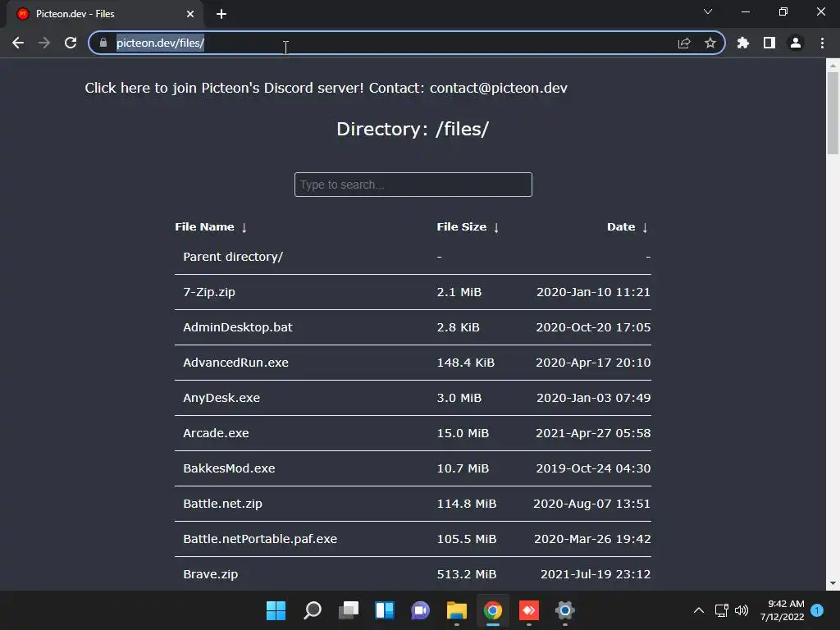Viewport: 840px width, 630px height.
Task: Open AdminDesktop.bat file link
Action: tap(238, 327)
